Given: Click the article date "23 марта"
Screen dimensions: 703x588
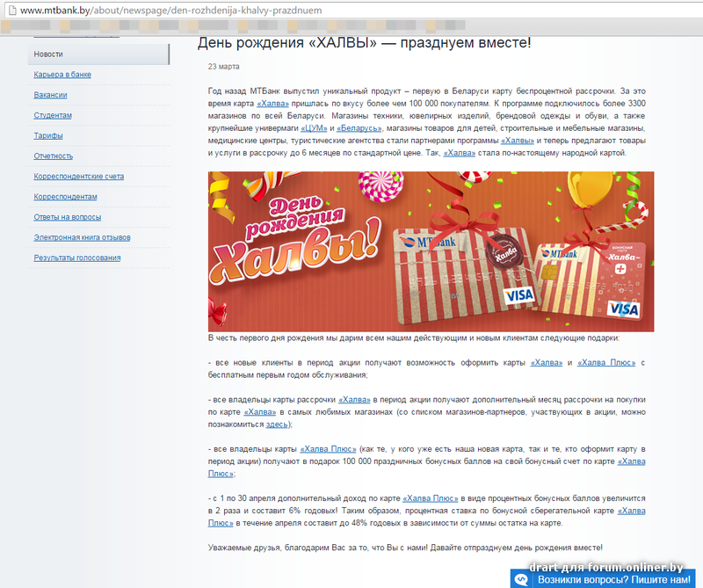Looking at the screenshot, I should (224, 67).
